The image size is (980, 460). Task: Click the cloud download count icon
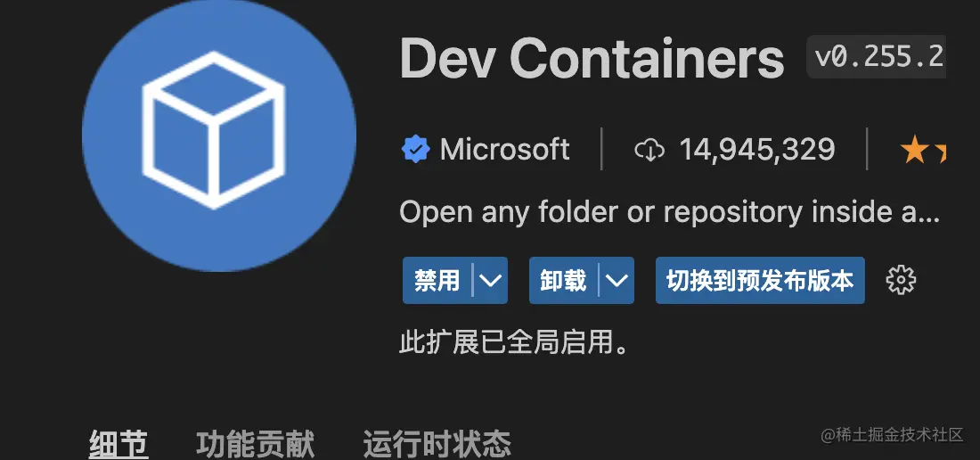649,150
